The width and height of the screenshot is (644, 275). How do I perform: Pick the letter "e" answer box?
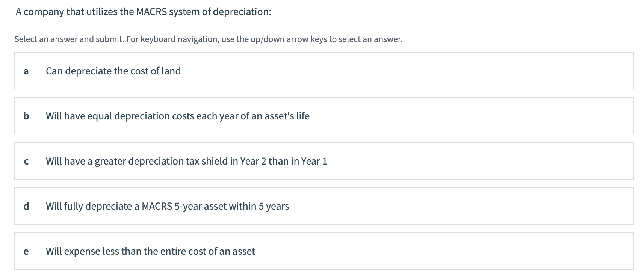click(26, 251)
